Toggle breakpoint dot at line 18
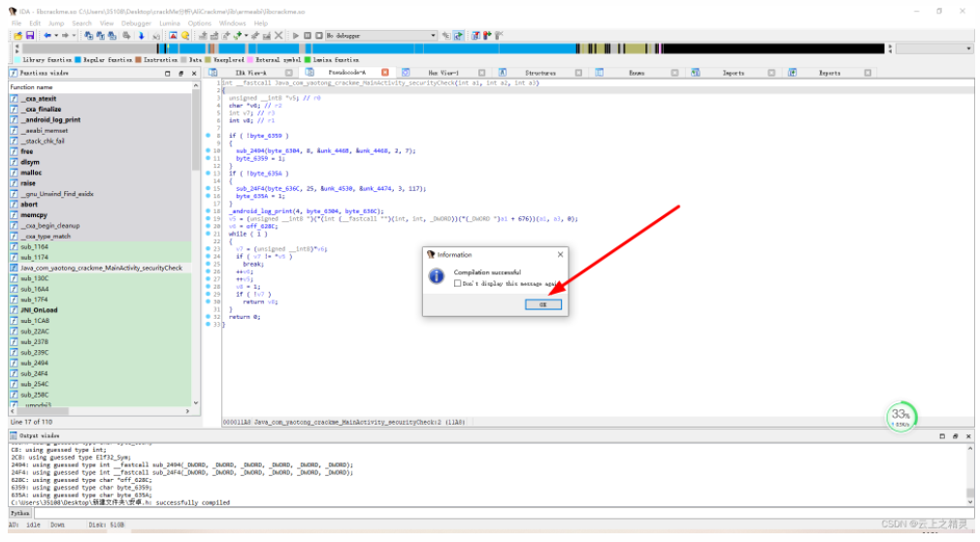Screen dimensions: 980x542 click(x=208, y=211)
